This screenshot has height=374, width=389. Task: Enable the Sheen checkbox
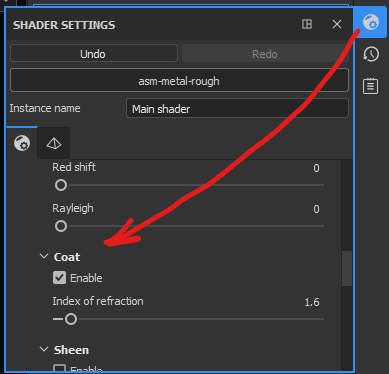click(59, 368)
